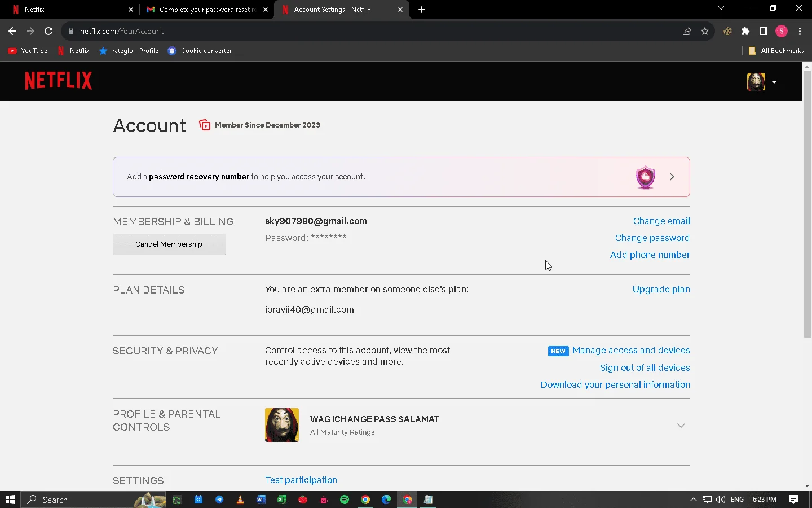This screenshot has height=508, width=812.
Task: Click the share page icon in the address bar
Action: pyautogui.click(x=687, y=31)
